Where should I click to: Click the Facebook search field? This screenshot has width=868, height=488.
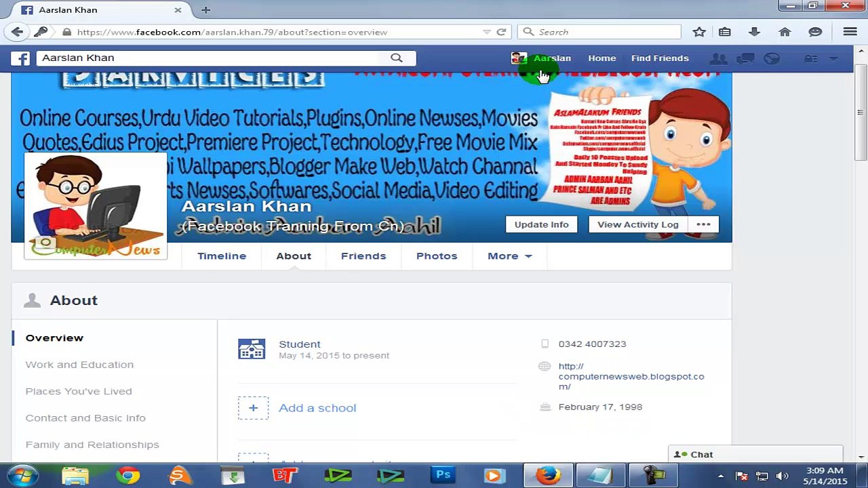click(210, 58)
